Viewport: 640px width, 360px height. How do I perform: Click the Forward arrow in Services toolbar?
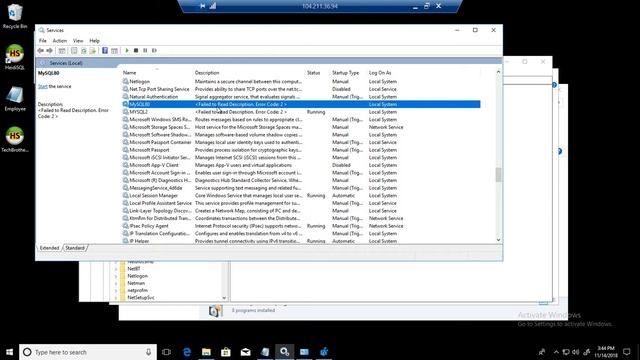tap(49, 51)
